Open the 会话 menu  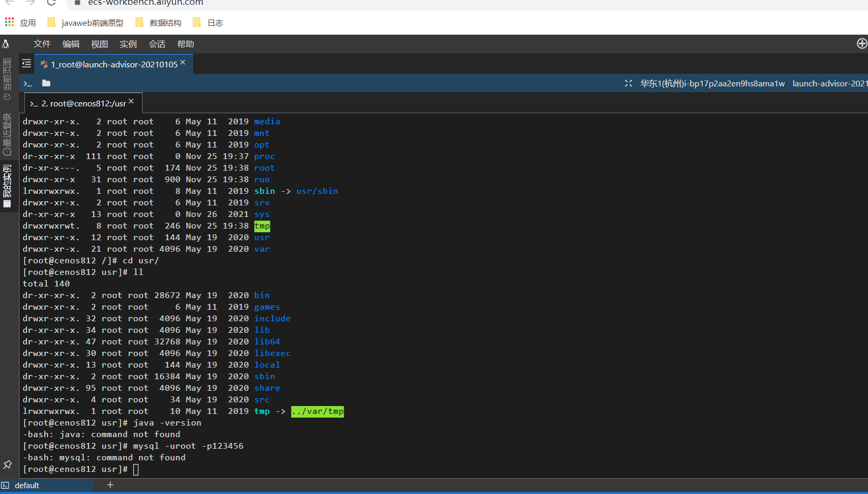[x=157, y=44]
